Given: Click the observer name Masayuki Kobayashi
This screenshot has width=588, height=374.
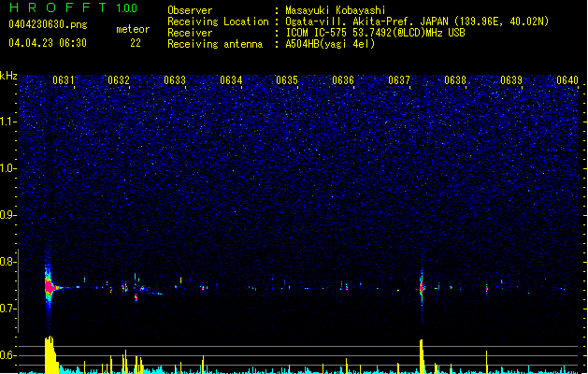Looking at the screenshot, I should (x=335, y=10).
